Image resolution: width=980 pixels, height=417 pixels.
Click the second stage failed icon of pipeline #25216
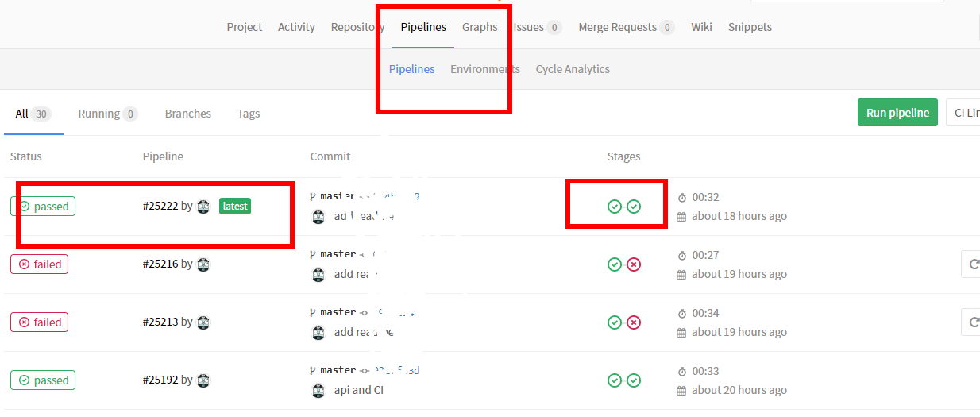coord(633,264)
